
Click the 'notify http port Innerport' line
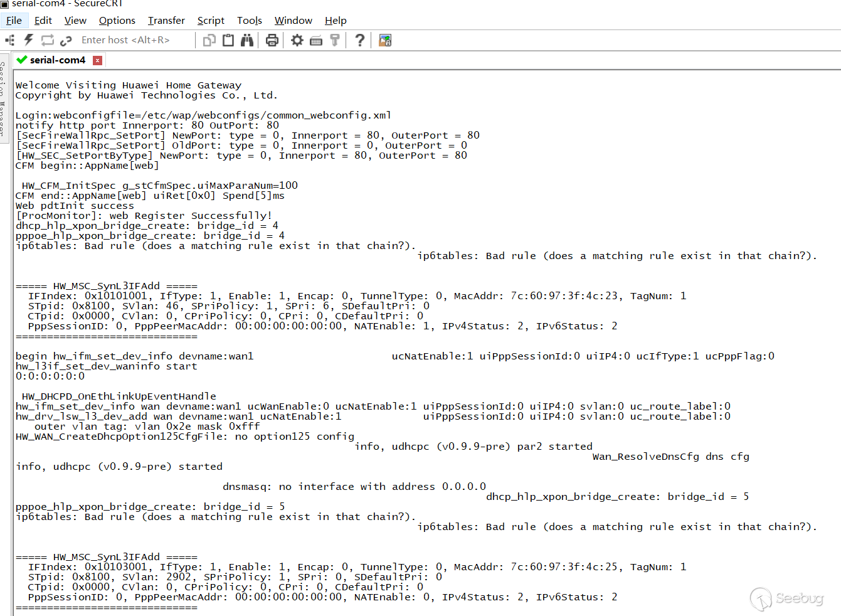(147, 125)
